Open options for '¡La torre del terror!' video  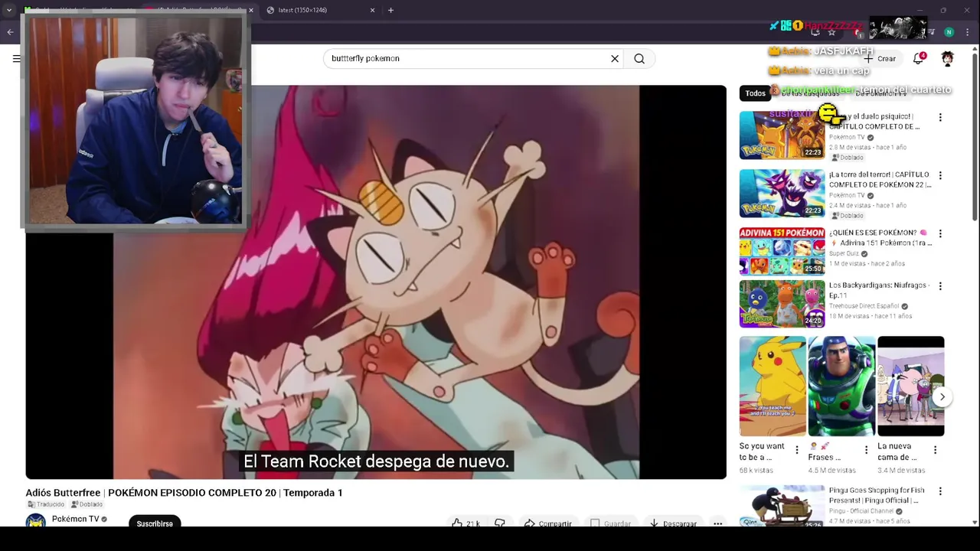[940, 175]
